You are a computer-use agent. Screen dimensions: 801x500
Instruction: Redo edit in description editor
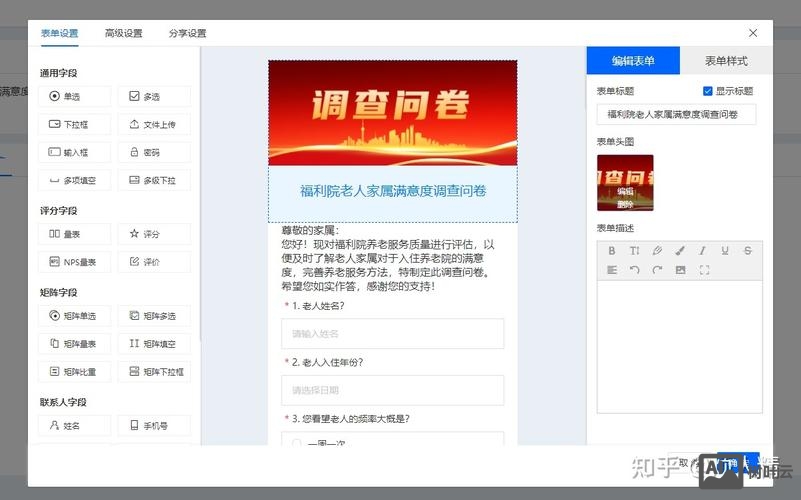657,270
